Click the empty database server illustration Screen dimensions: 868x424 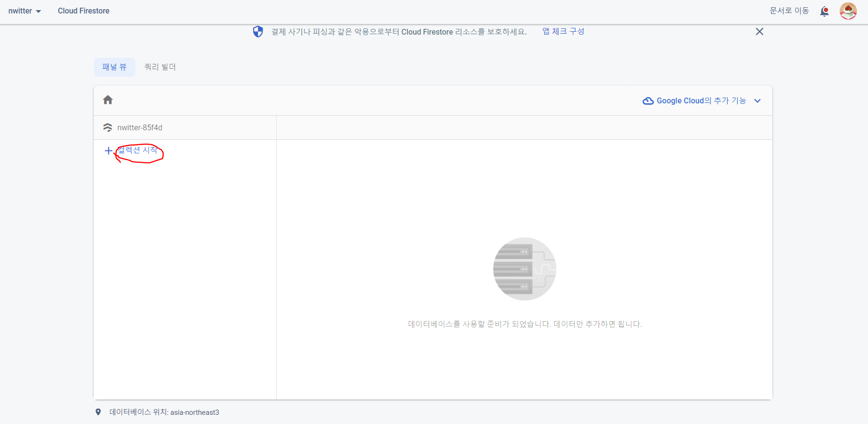pyautogui.click(x=525, y=269)
